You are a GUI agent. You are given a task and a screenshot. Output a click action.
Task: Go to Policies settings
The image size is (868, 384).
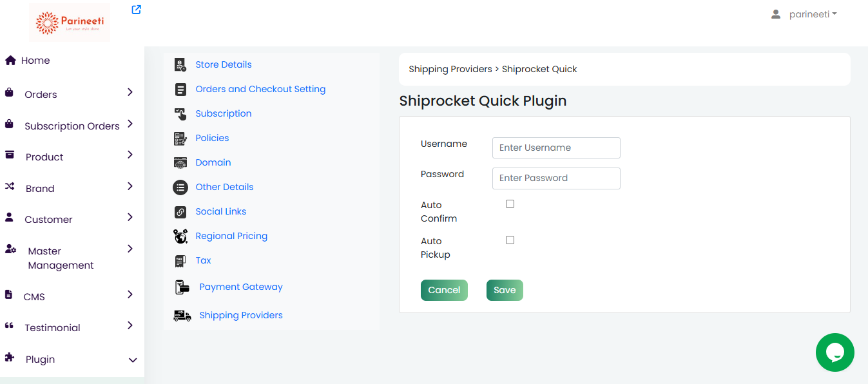click(x=212, y=138)
